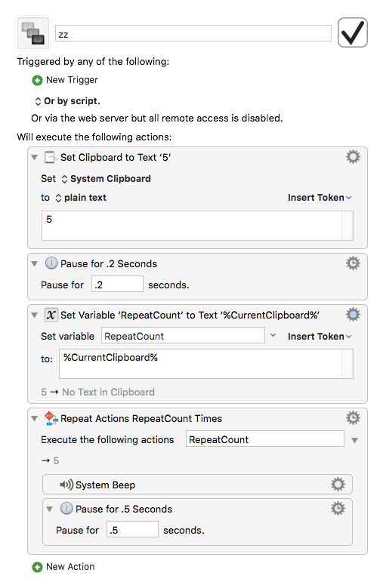Open gear menu for Pause .2 Seconds action
The width and height of the screenshot is (383, 588).
click(353, 263)
